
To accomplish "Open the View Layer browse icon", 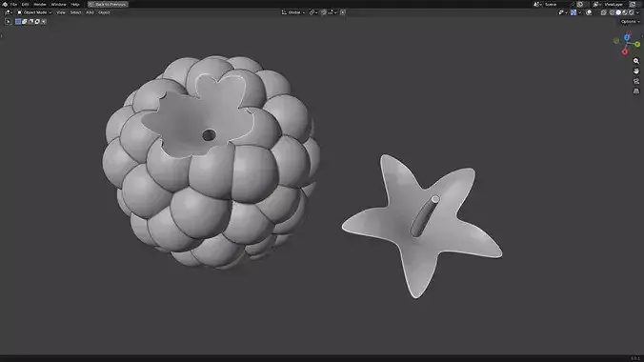I will coord(596,4).
